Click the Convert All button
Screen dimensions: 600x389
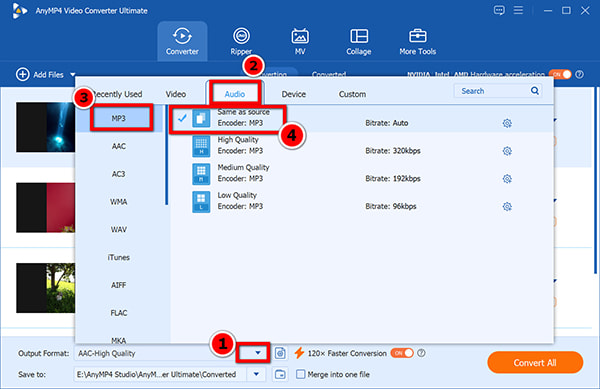point(535,363)
